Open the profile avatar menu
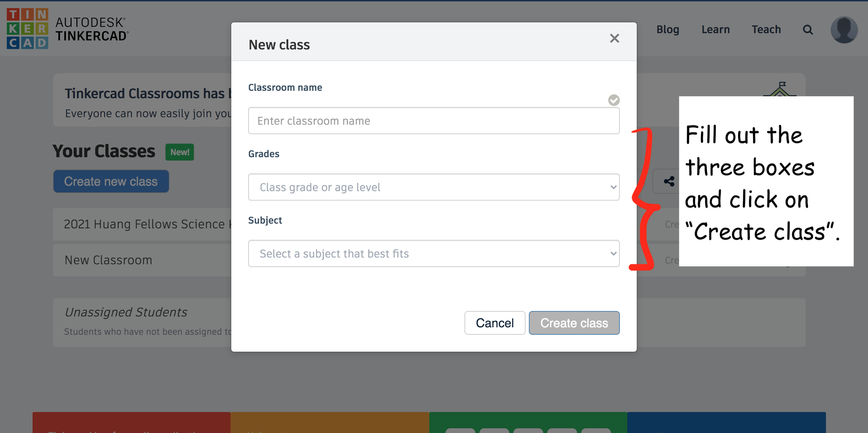The height and width of the screenshot is (433, 868). pyautogui.click(x=844, y=30)
